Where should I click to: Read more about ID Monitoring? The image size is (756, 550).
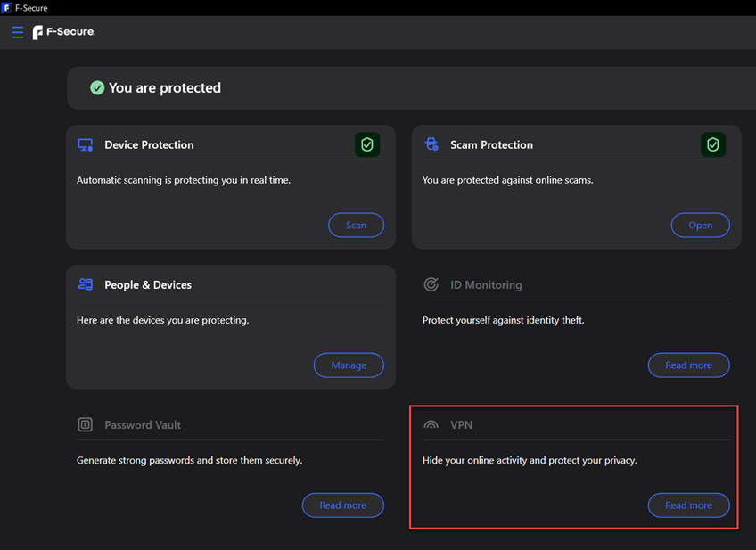pos(688,365)
